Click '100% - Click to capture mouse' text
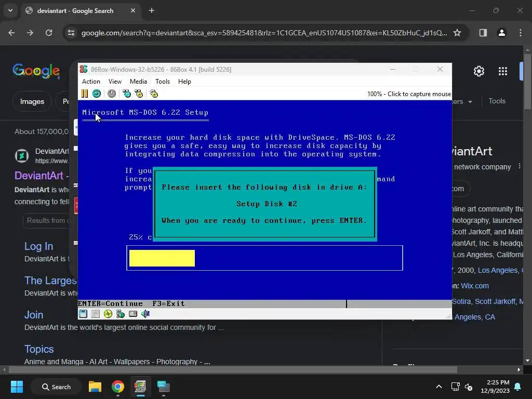 coord(409,94)
